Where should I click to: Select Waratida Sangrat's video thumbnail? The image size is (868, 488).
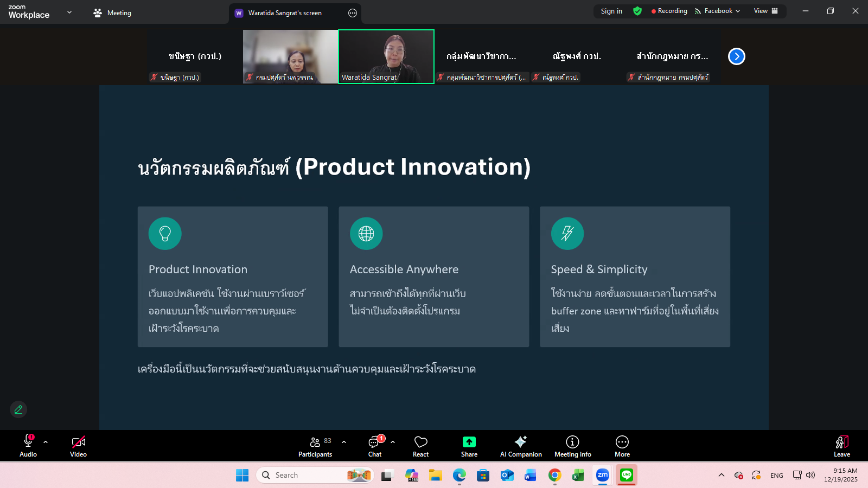pos(386,56)
